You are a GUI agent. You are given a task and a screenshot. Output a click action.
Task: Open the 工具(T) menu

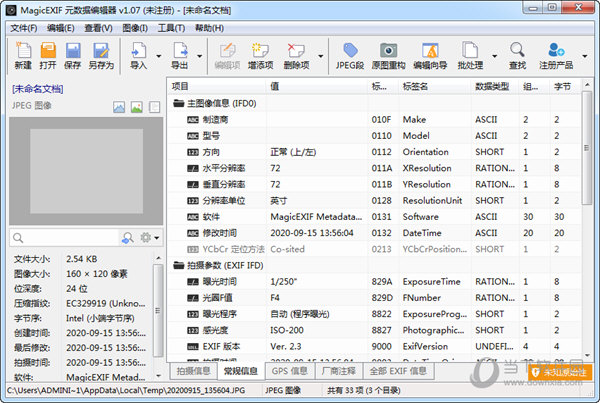[171, 28]
